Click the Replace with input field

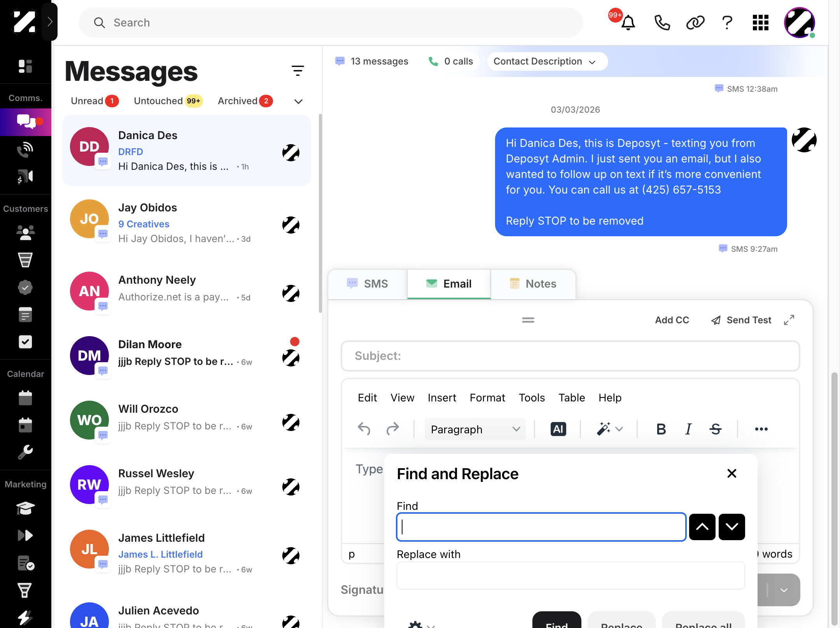tap(570, 575)
